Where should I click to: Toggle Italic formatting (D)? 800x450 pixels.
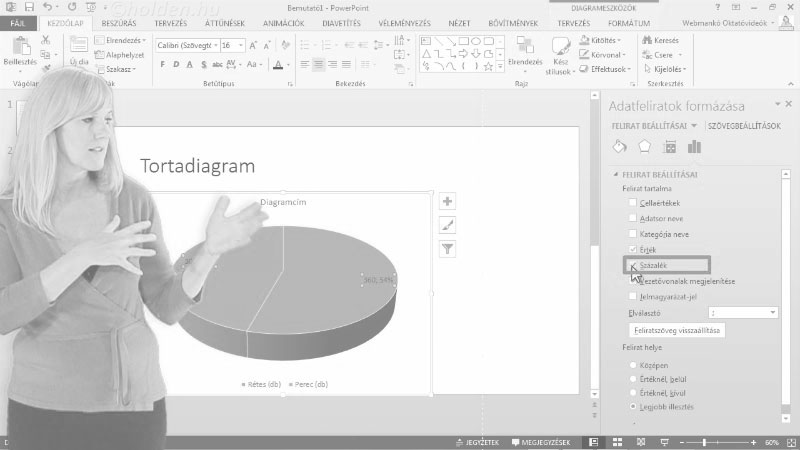tap(176, 64)
